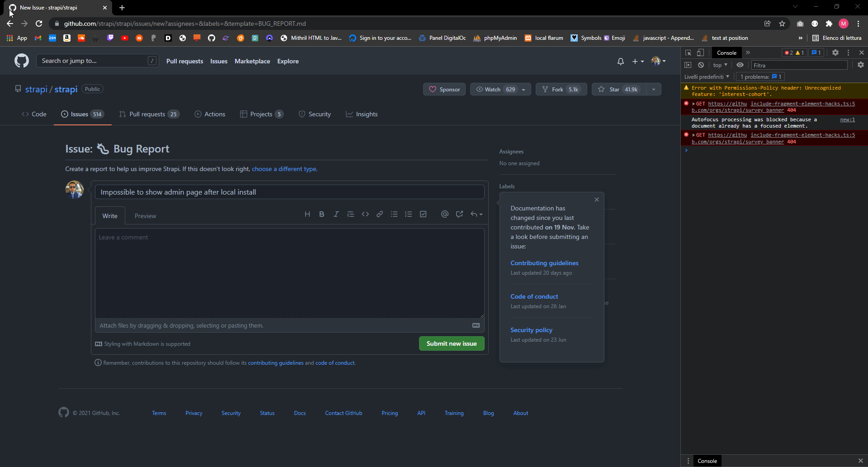Select the Write tab
This screenshot has height=467, width=868.
pos(110,216)
